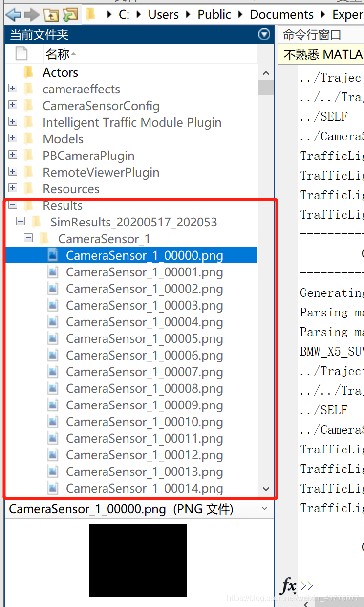Sort files by the 名称 column header
The height and width of the screenshot is (607, 364).
(x=58, y=54)
